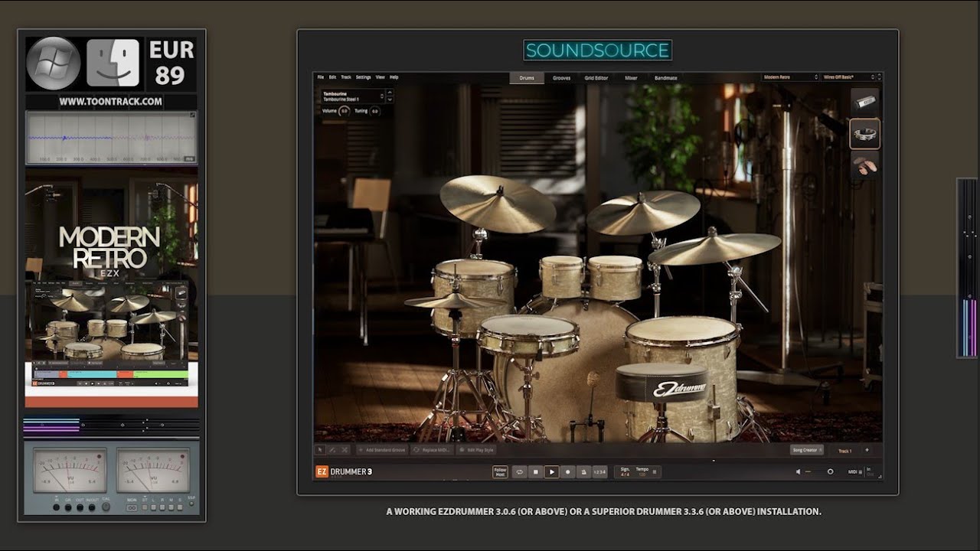The height and width of the screenshot is (551, 980).
Task: Switch to the Mixer tab
Action: (631, 78)
